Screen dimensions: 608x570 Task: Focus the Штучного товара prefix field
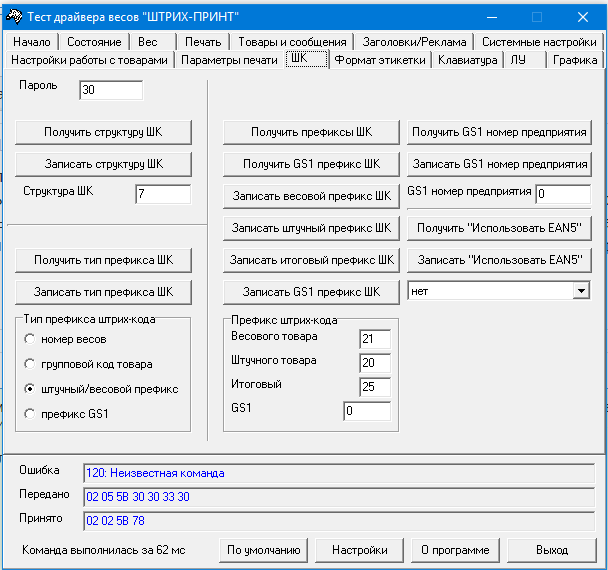point(375,363)
